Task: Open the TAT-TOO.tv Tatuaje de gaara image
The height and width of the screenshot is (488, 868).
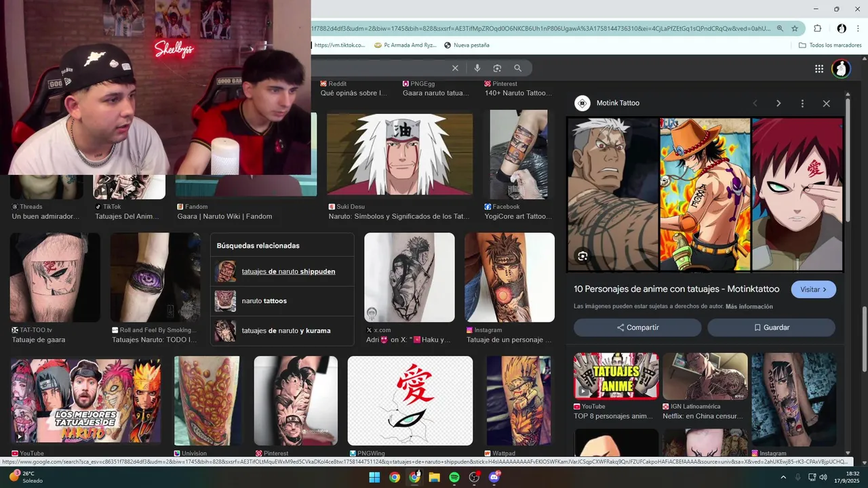Action: tap(55, 277)
